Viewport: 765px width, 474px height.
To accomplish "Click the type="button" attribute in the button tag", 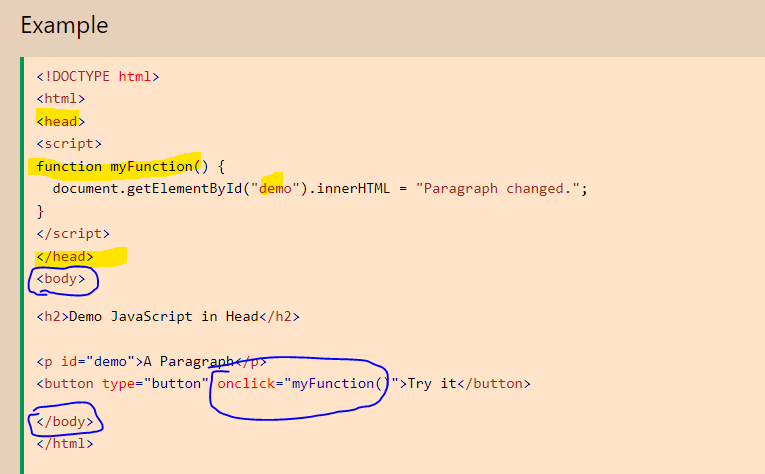I will tap(154, 384).
